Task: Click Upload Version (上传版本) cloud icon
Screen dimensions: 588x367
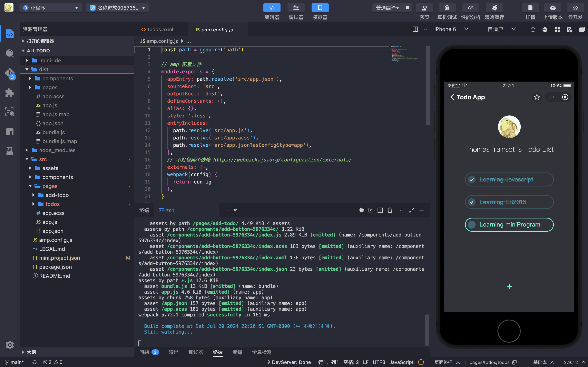Action: [552, 8]
